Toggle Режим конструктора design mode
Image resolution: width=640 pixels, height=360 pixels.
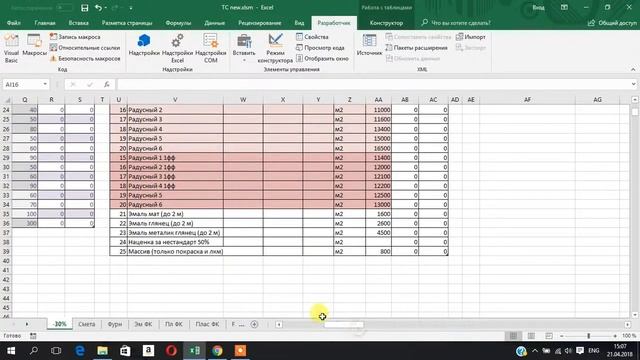coord(275,48)
